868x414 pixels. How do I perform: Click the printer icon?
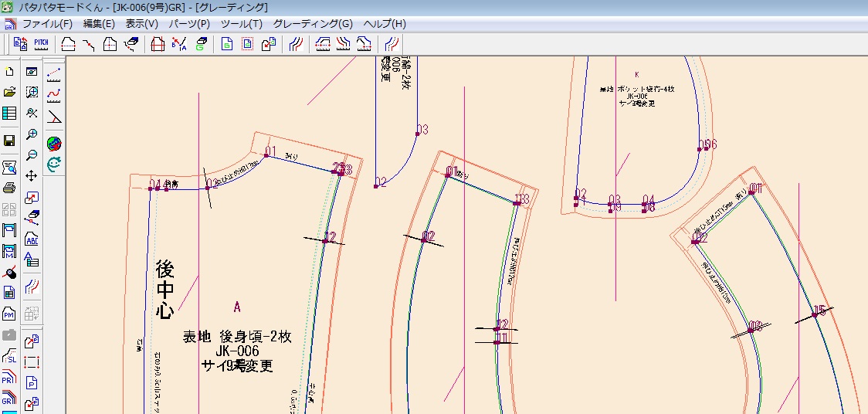(x=10, y=188)
